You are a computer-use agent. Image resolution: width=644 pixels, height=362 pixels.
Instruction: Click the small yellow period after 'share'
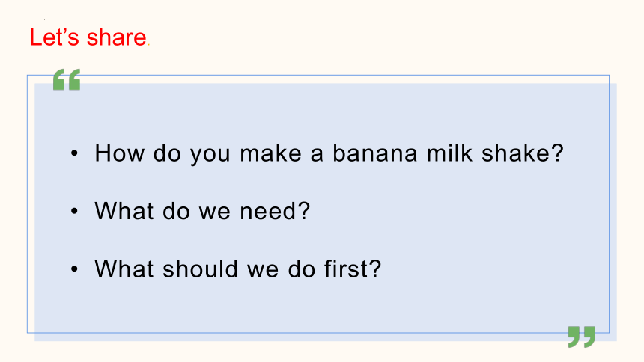pos(149,45)
